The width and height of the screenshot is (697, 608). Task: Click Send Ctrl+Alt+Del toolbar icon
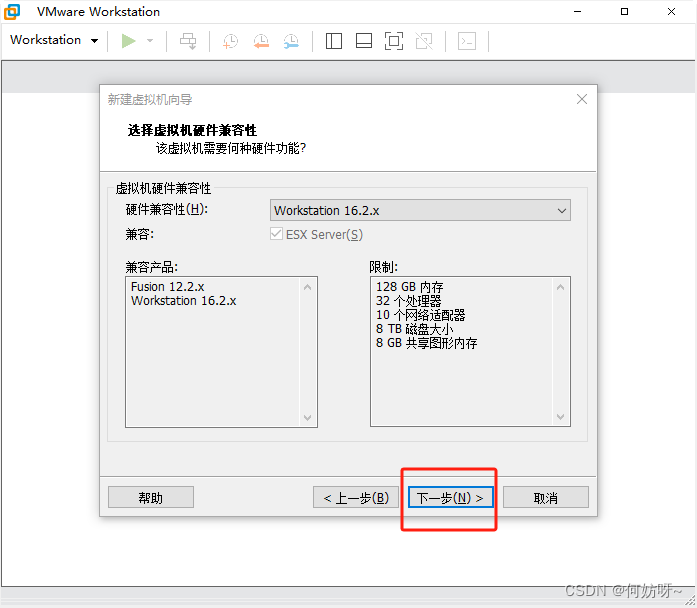point(188,41)
